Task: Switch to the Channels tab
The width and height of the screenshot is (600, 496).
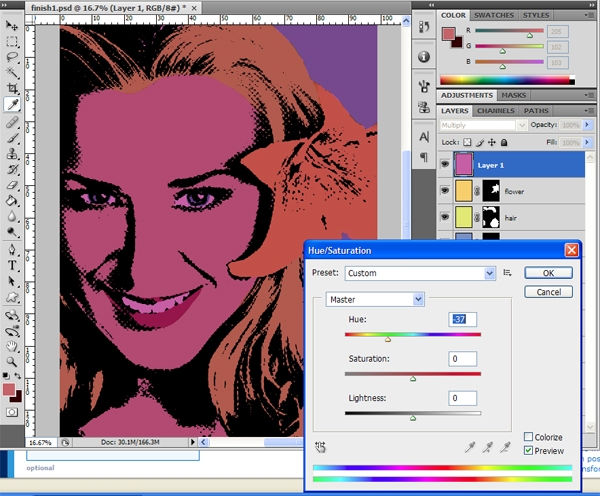Action: [x=495, y=111]
